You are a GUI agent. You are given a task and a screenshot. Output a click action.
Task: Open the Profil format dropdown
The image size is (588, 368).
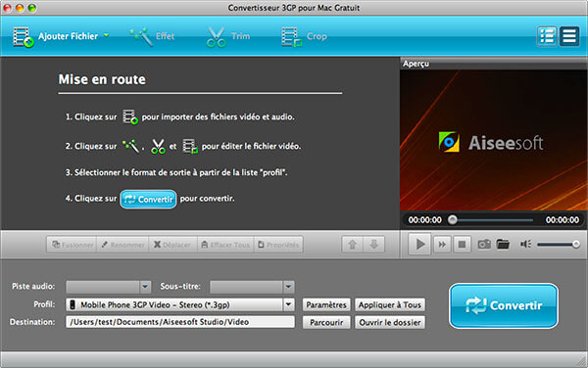click(180, 304)
